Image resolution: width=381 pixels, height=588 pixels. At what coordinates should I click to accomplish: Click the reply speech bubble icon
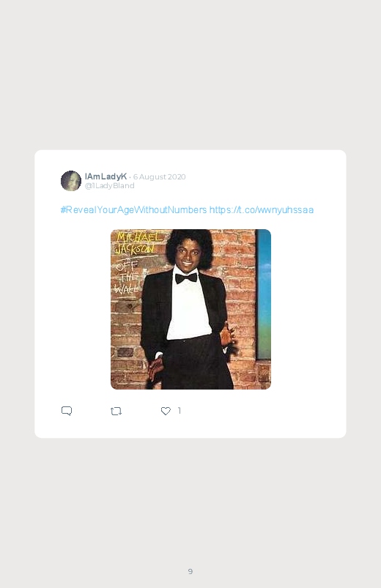click(67, 411)
